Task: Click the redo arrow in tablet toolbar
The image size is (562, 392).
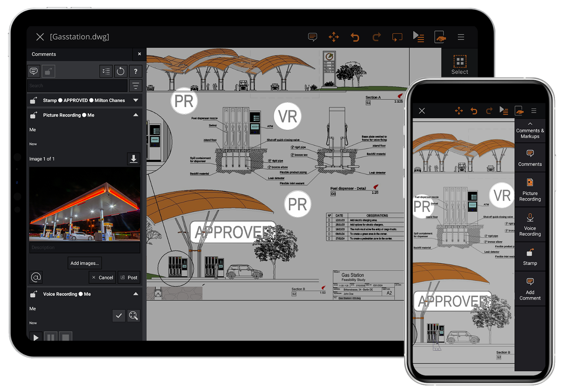Action: coord(376,37)
